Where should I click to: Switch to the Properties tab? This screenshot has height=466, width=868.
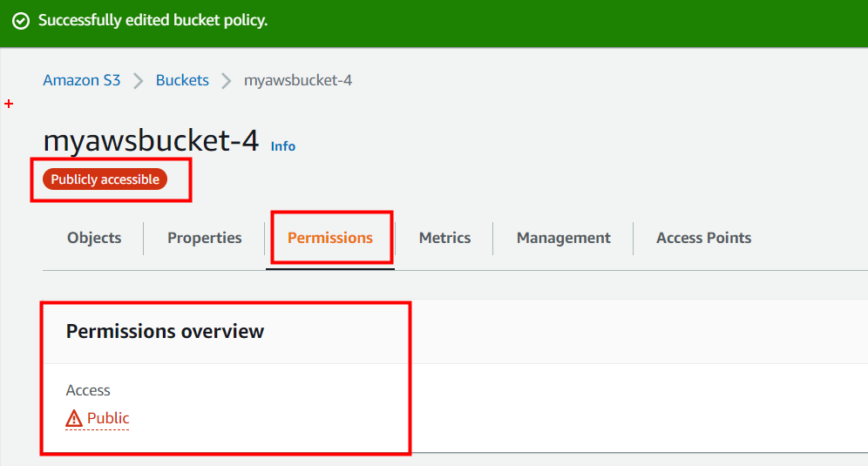tap(205, 238)
